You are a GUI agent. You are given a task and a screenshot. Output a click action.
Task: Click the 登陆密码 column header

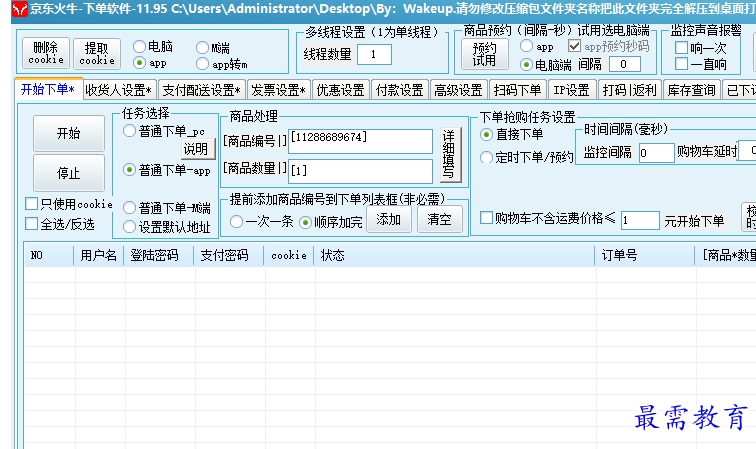[159, 255]
